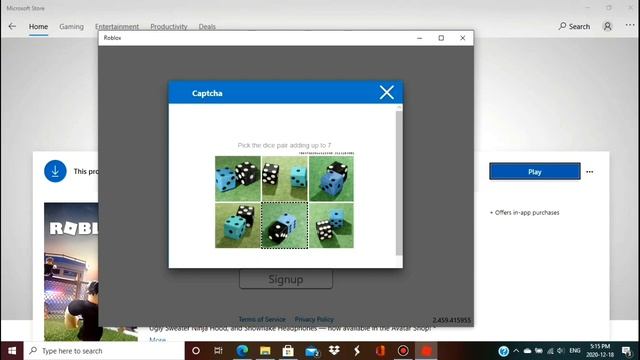This screenshot has height=360, width=640.
Task: Show hidden system tray icons
Action: pos(516,351)
